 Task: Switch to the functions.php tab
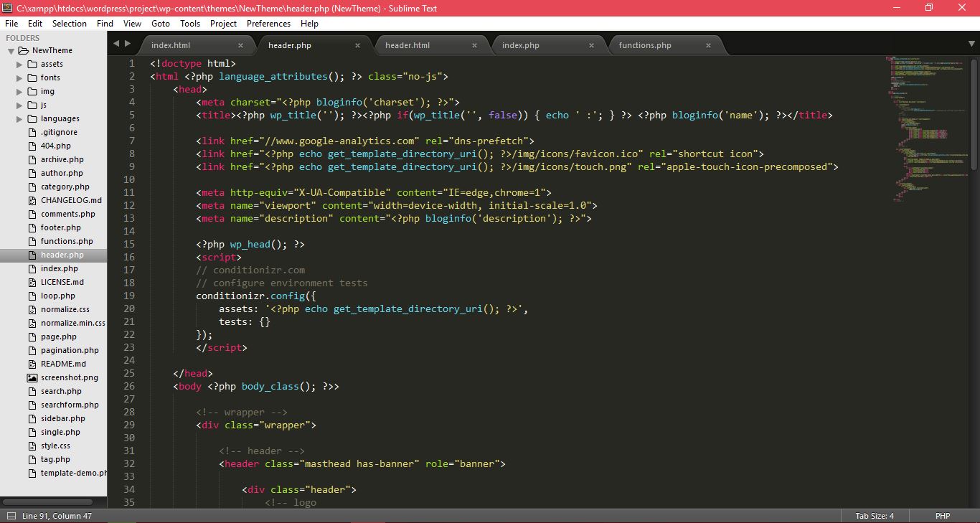645,45
